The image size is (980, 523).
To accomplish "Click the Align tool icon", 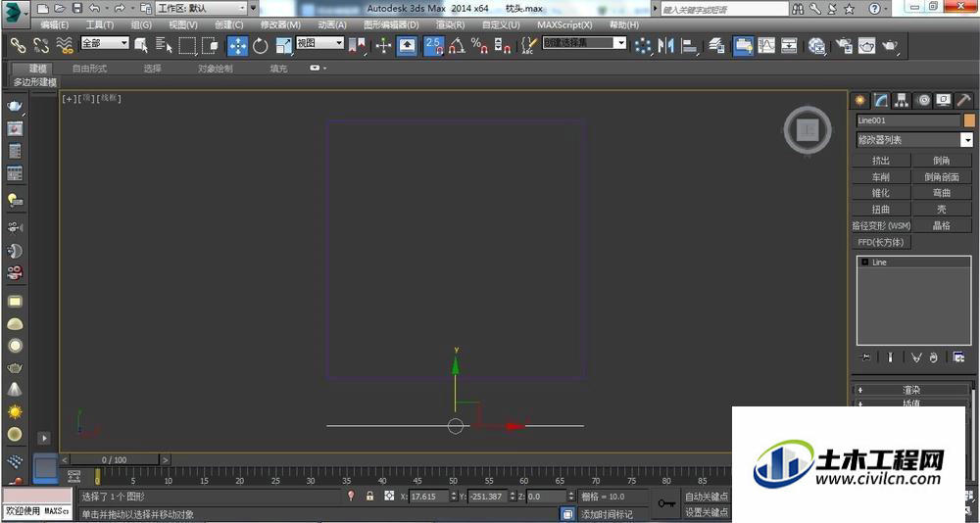I will (x=689, y=46).
